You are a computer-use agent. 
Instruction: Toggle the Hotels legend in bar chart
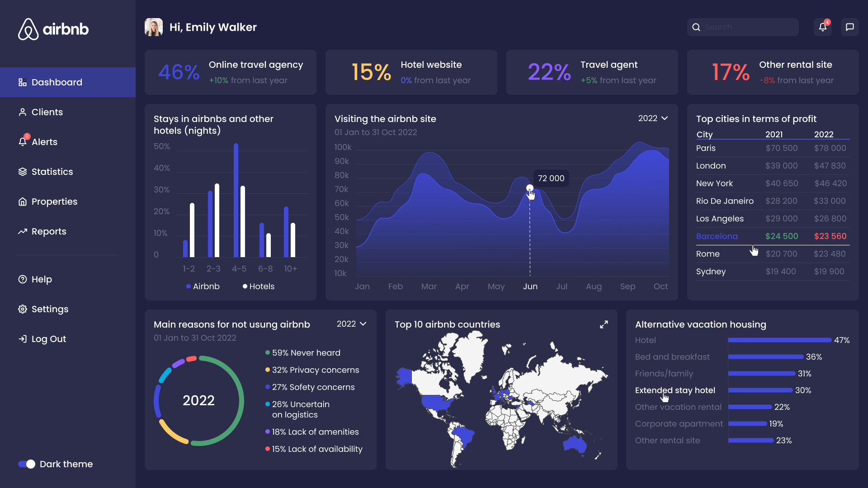[259, 286]
